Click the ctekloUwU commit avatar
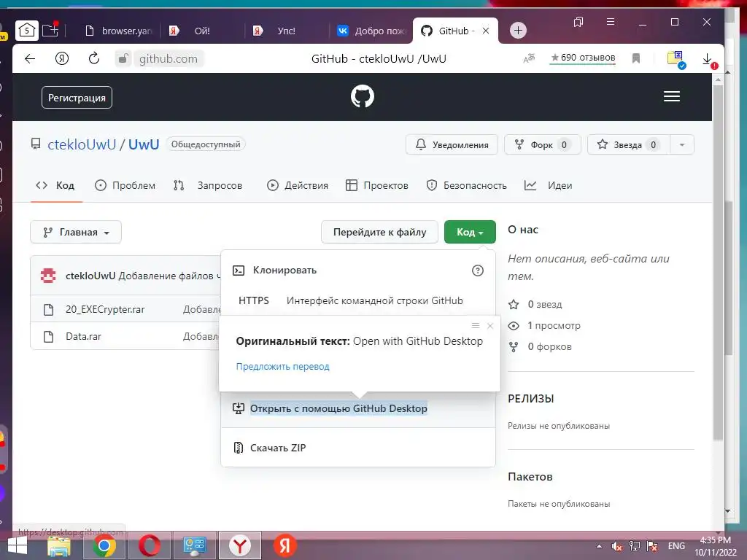Image resolution: width=747 pixels, height=560 pixels. (48, 276)
